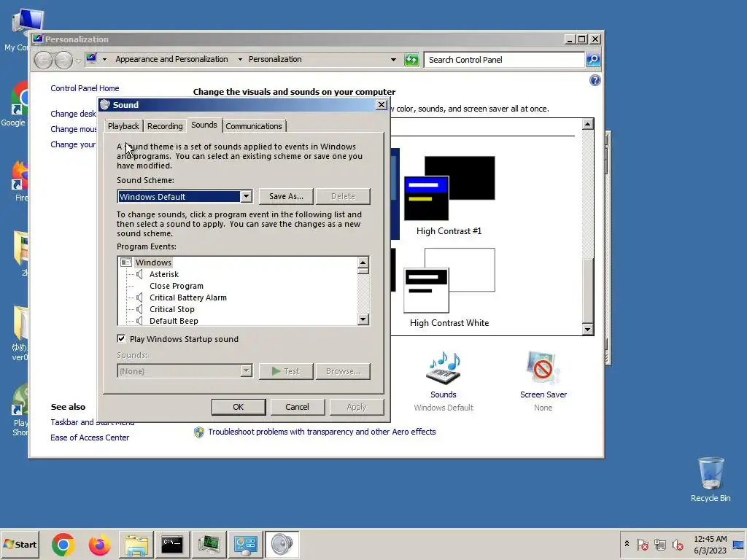Open dropdown arrow before Appearance and Personalization
The width and height of the screenshot is (747, 560).
click(x=104, y=60)
